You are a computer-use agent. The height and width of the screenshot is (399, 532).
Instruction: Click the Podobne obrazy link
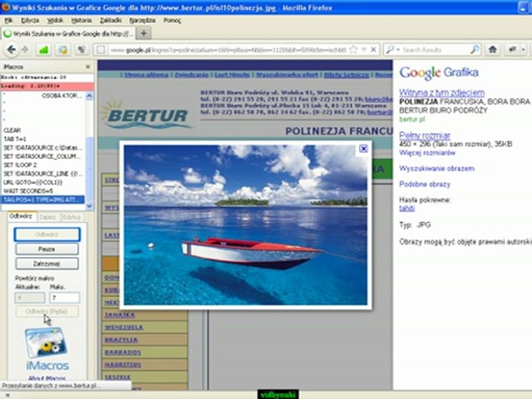(424, 184)
